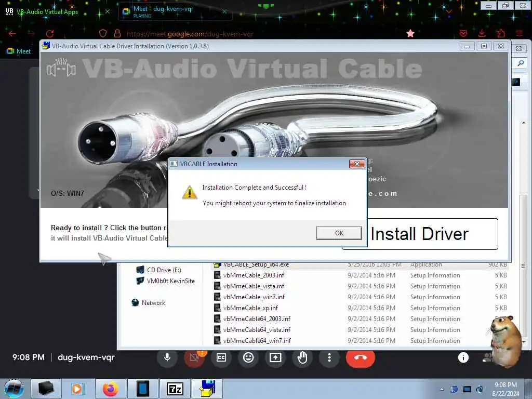This screenshot has height=399, width=532.
Task: Reload the page in browser
Action: click(x=50, y=33)
